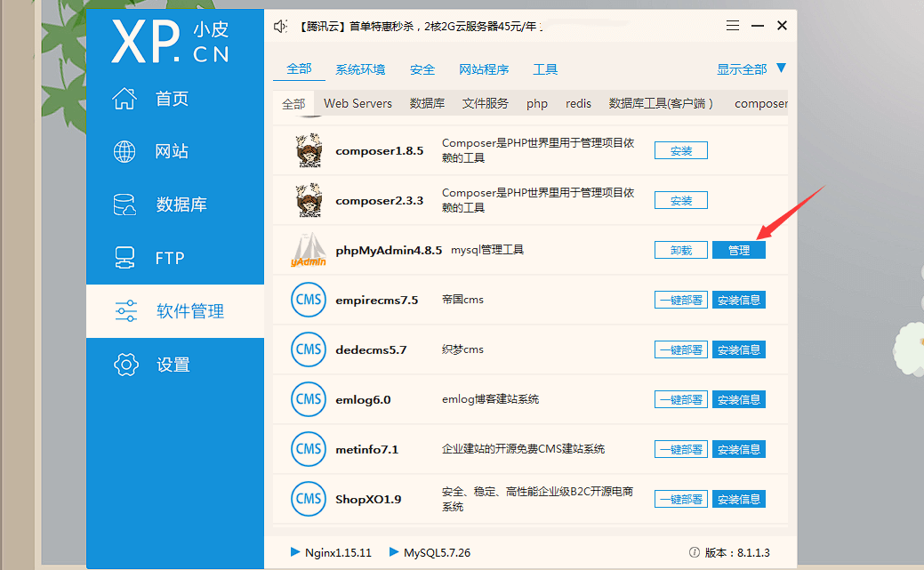Click the composer1.8.5 logo icon
924x570 pixels.
tap(309, 150)
